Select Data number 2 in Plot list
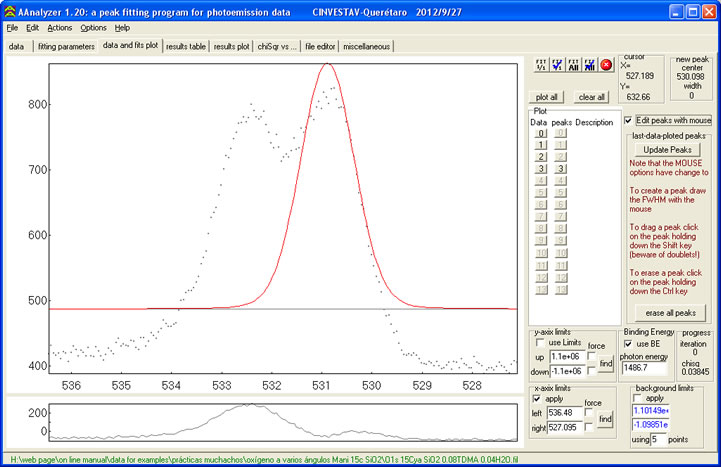The height and width of the screenshot is (467, 721). [540, 157]
